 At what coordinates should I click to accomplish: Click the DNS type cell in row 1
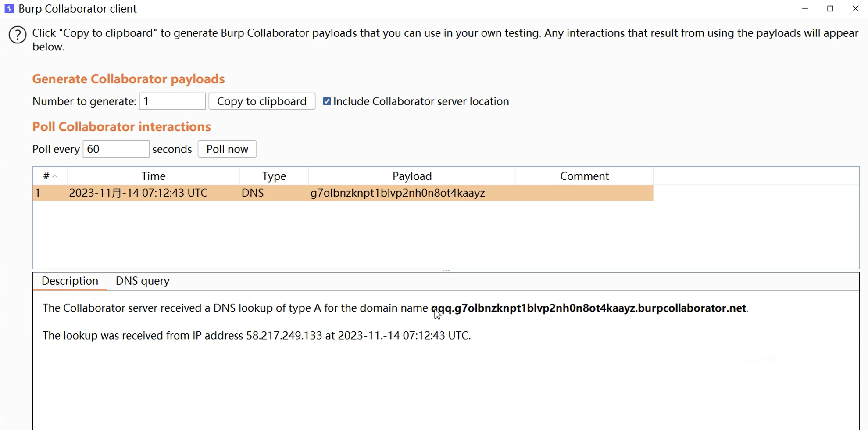tap(274, 193)
